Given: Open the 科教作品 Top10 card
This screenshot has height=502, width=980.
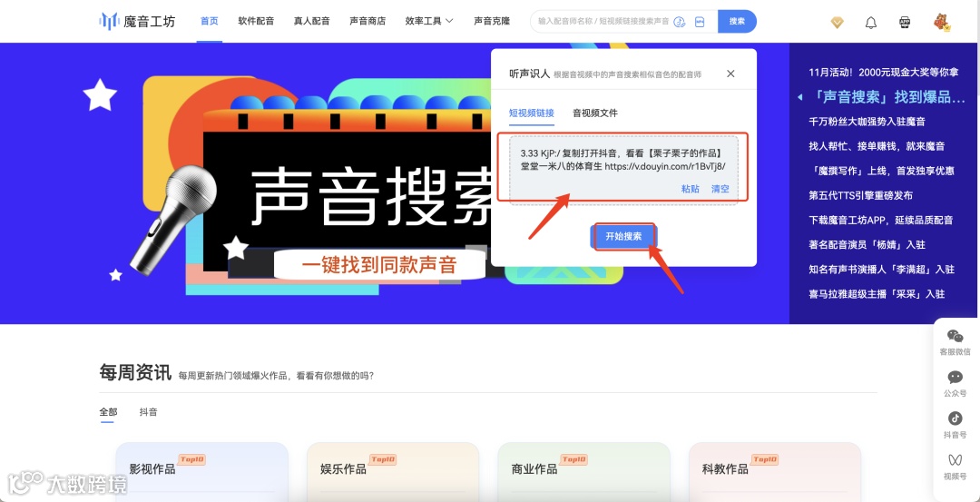Looking at the screenshot, I should [x=775, y=471].
